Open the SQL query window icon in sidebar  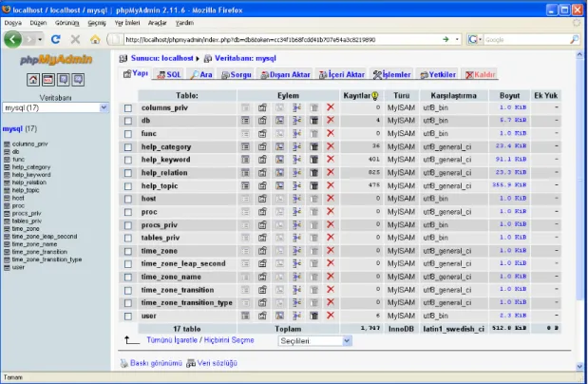(x=48, y=80)
